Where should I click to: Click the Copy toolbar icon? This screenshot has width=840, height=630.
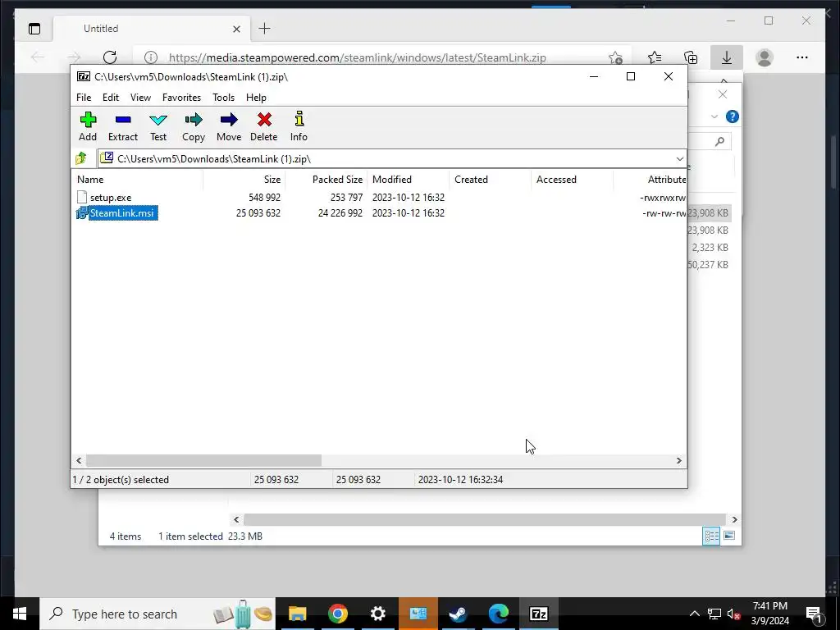(194, 126)
